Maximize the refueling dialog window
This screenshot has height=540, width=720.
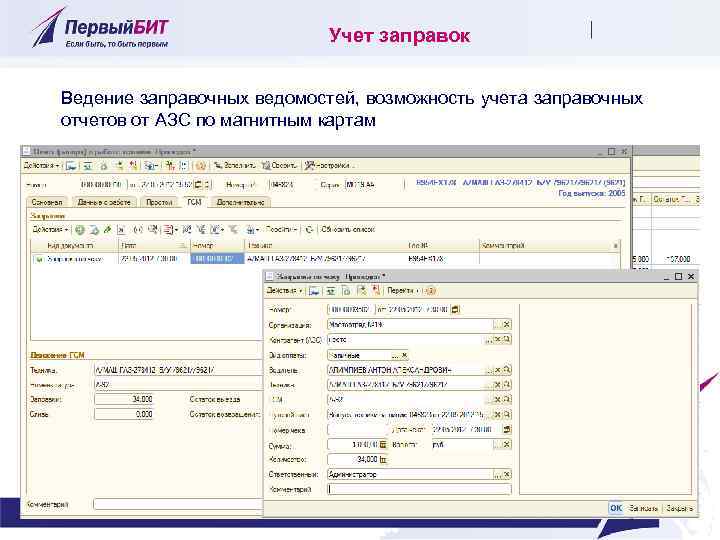coord(678,276)
